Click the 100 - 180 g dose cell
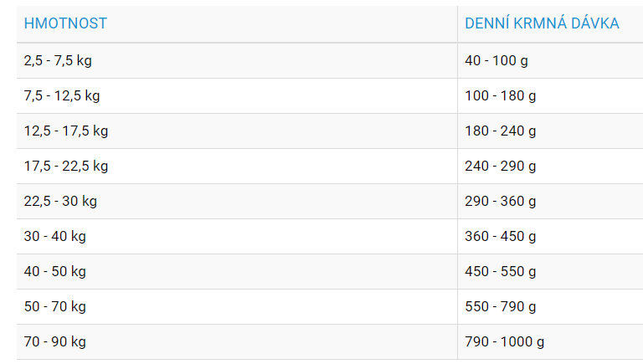 550,96
